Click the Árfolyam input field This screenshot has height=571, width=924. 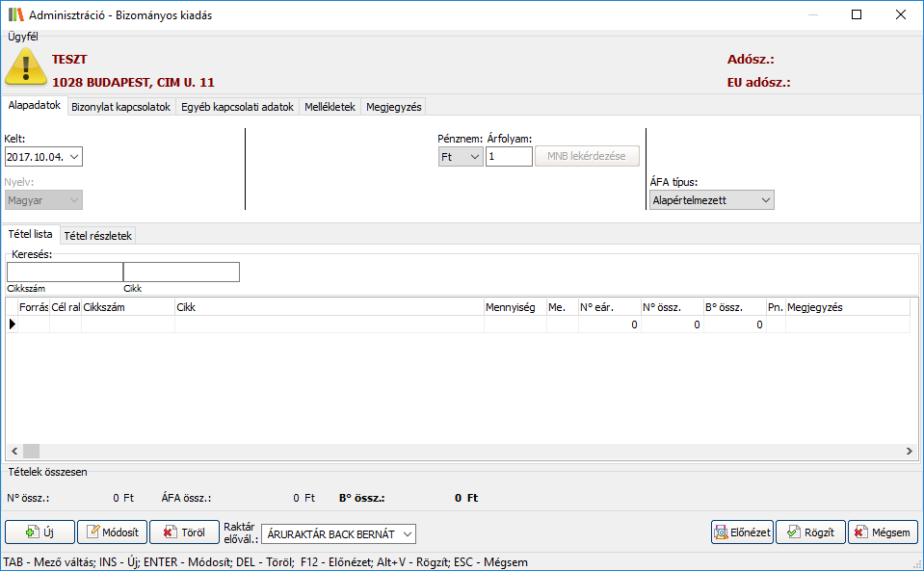point(509,157)
